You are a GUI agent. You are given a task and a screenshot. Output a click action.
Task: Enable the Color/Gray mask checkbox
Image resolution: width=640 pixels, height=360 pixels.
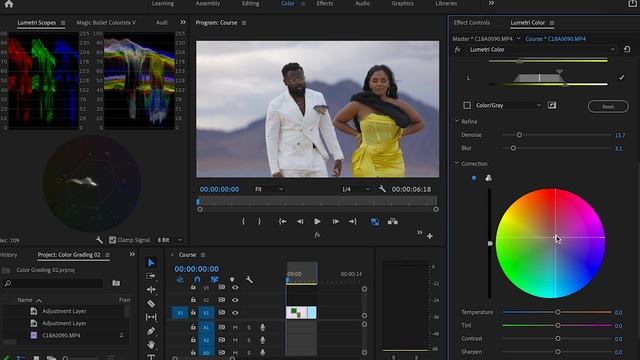click(x=467, y=105)
